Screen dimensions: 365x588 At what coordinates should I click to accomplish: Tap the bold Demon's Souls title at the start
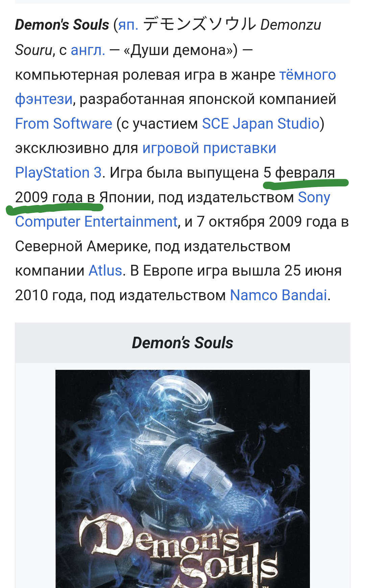tap(62, 25)
